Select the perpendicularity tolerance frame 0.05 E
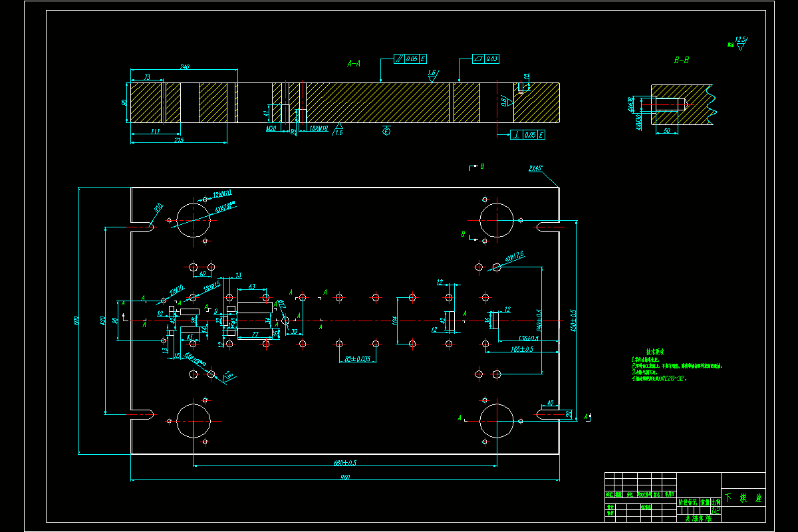 pos(529,135)
